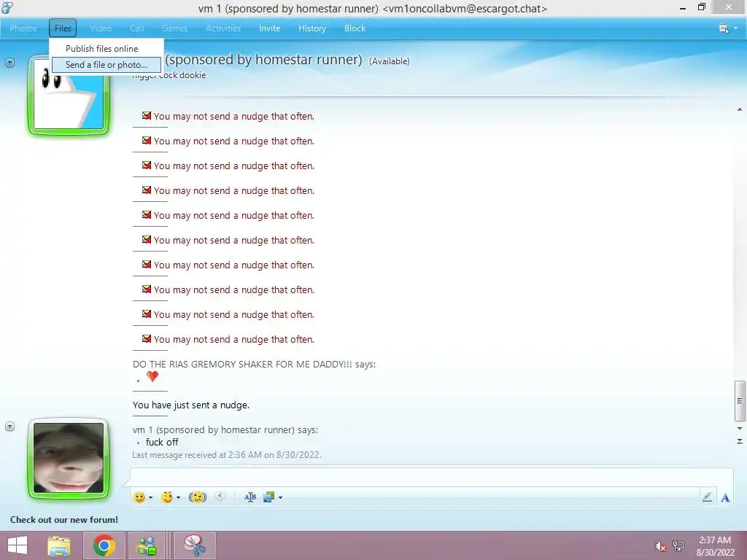Screen dimensions: 747x560
Task: Open the Photos toolbar item
Action: point(23,28)
